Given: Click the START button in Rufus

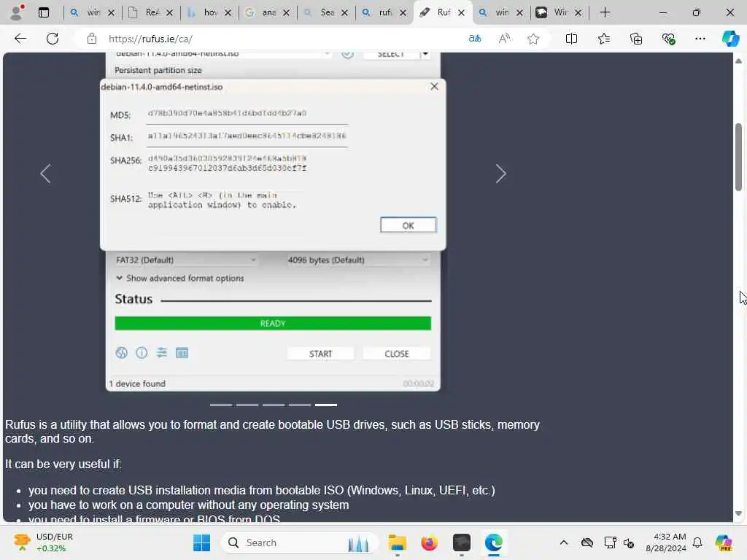Looking at the screenshot, I should [x=321, y=354].
